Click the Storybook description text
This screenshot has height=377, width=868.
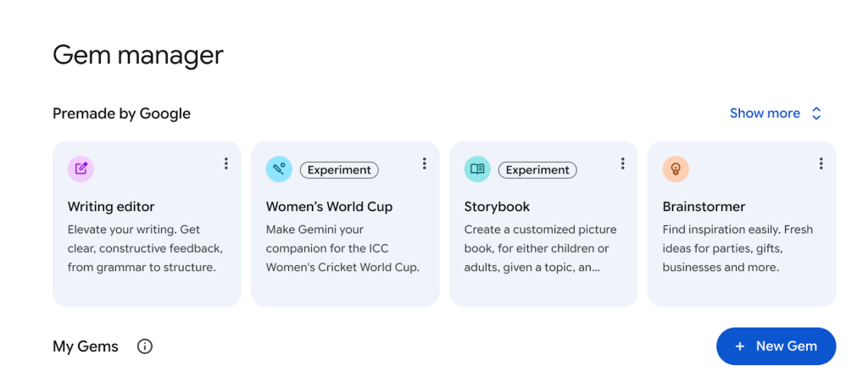(540, 247)
